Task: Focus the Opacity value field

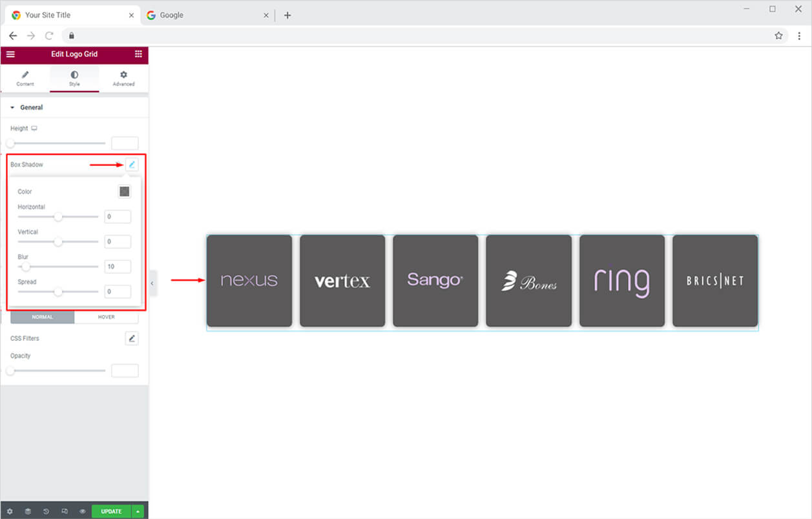Action: pos(125,371)
